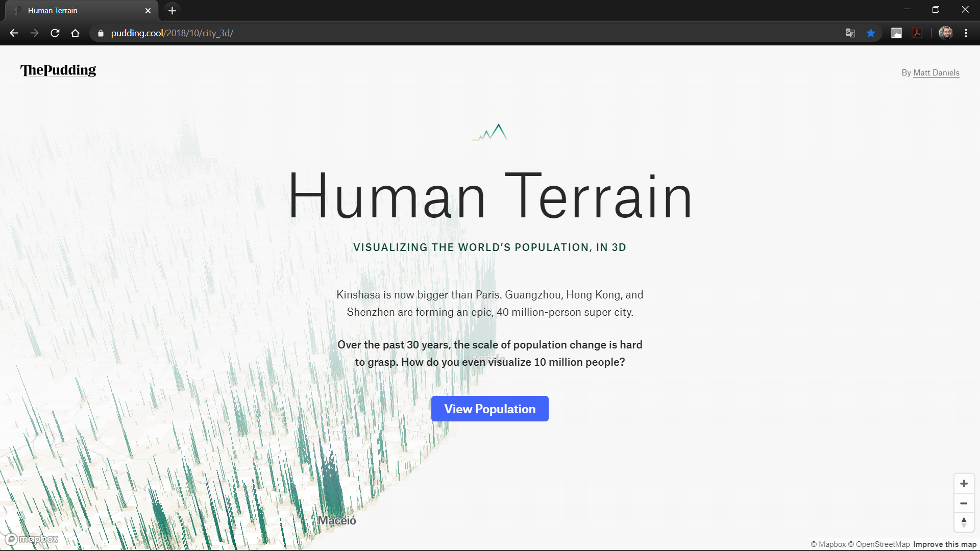Open the Chrome three-dot menu
The image size is (980, 551).
coord(966,33)
